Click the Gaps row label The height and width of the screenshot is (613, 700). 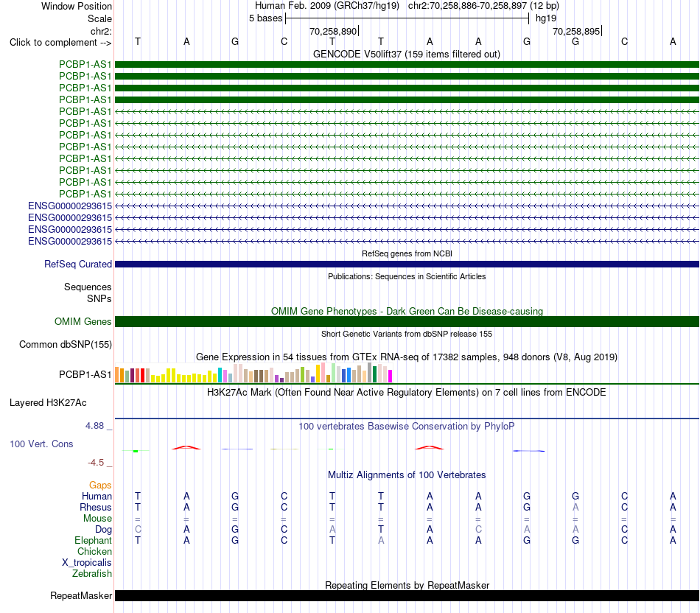[x=100, y=486]
